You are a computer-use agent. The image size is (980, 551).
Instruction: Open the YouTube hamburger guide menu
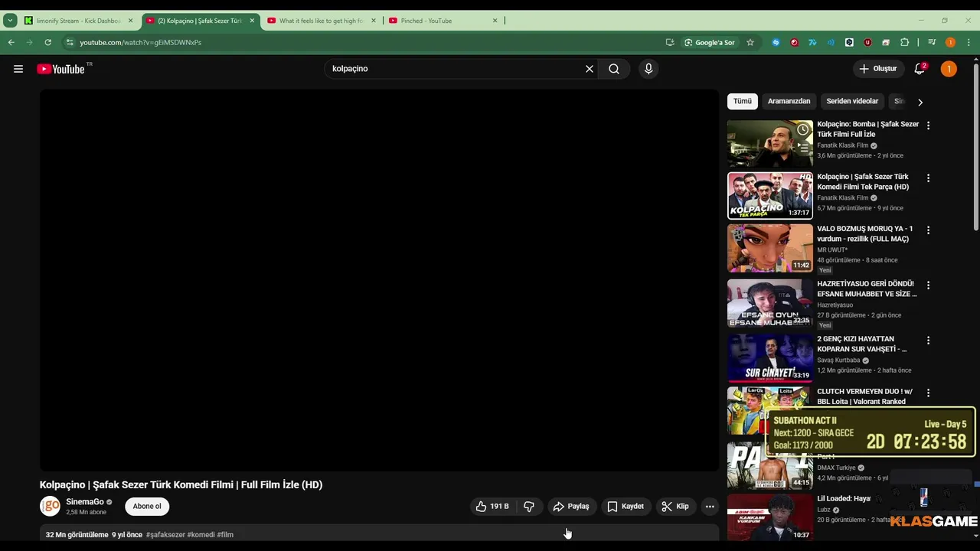[x=18, y=69]
